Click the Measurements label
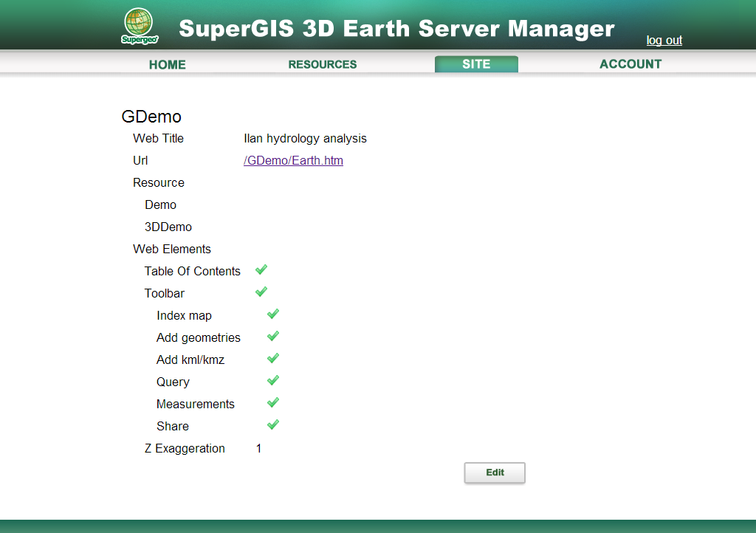This screenshot has width=756, height=533. (x=195, y=405)
